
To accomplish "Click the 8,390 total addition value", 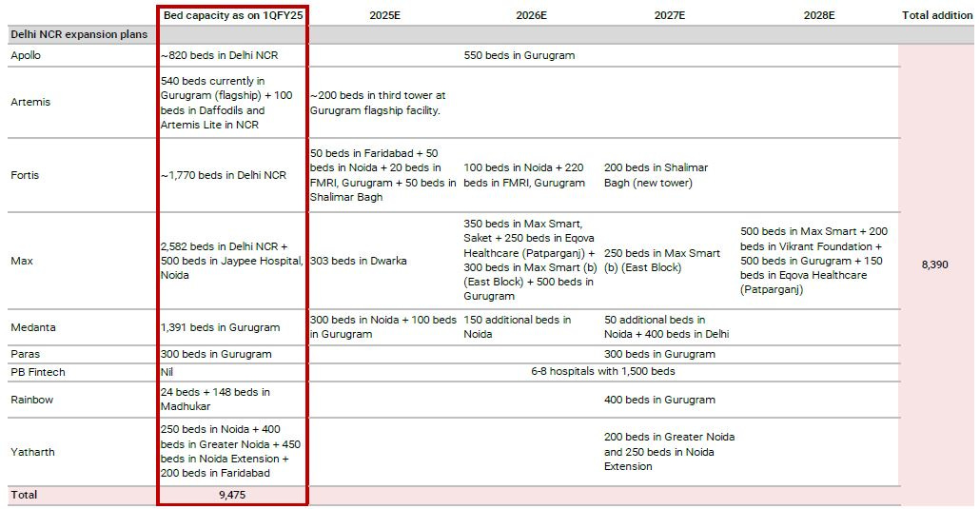I will tap(935, 264).
